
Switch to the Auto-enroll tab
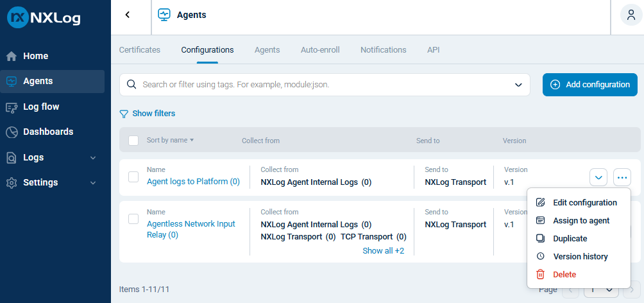pyautogui.click(x=320, y=49)
